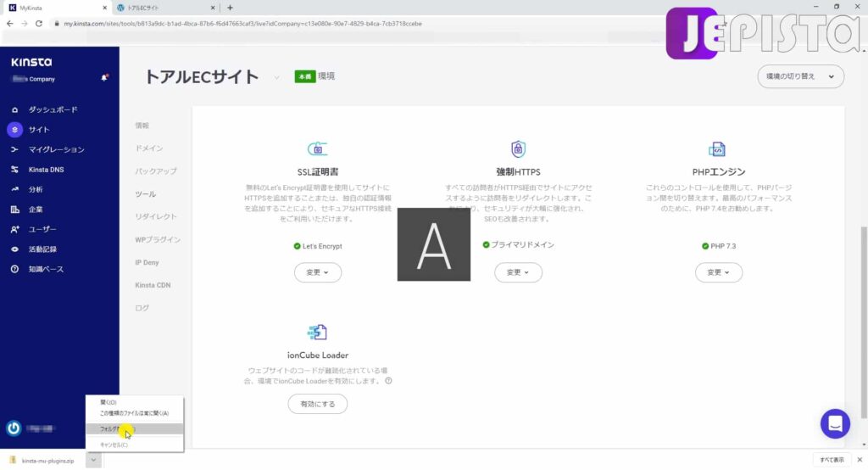Open a new browser tab

230,8
